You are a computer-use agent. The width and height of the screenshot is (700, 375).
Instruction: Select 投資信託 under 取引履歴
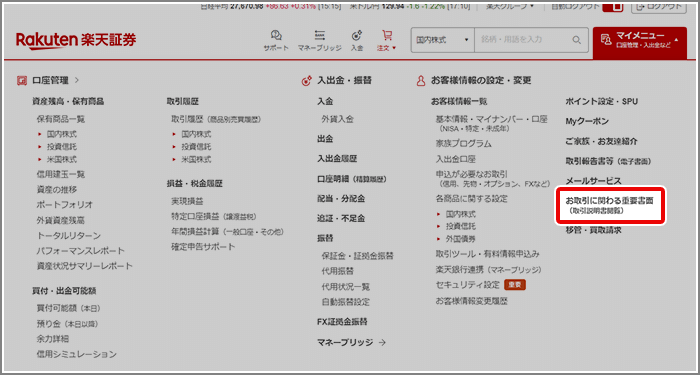[196, 146]
